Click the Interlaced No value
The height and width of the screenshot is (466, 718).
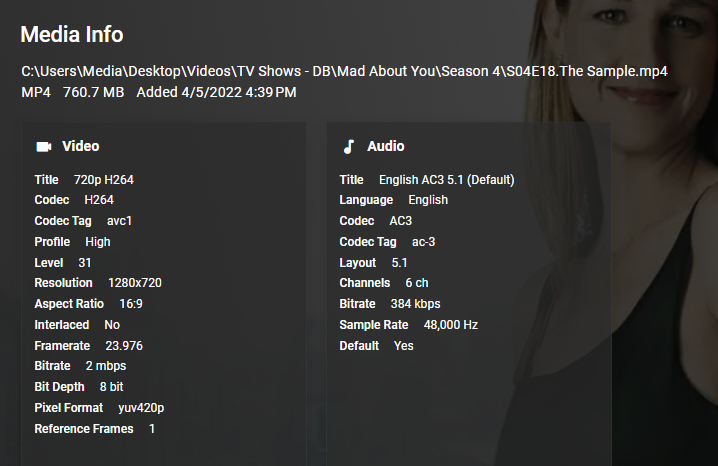(x=111, y=325)
